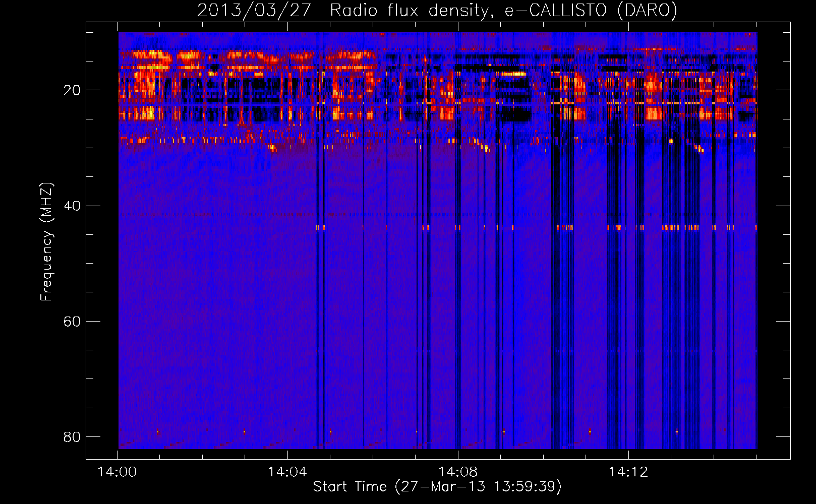This screenshot has width=816, height=504.
Task: Click the '20' frequency tick label
Action: pos(72,90)
